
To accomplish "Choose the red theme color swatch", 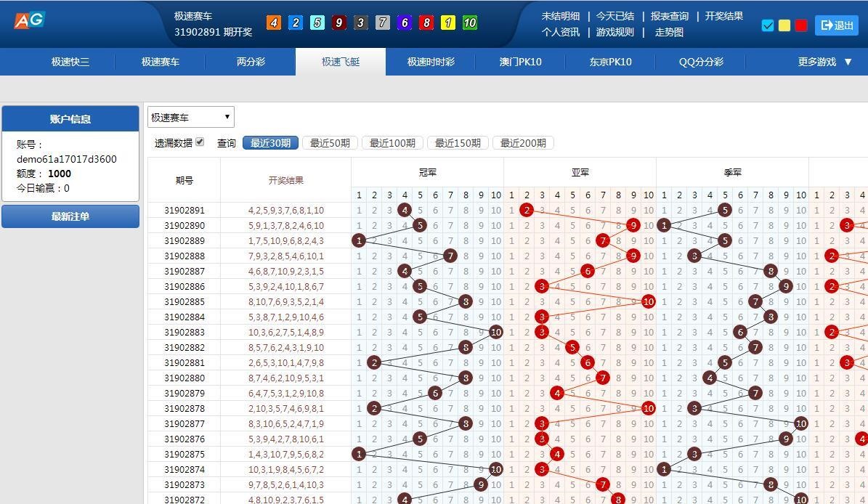I will (x=801, y=25).
